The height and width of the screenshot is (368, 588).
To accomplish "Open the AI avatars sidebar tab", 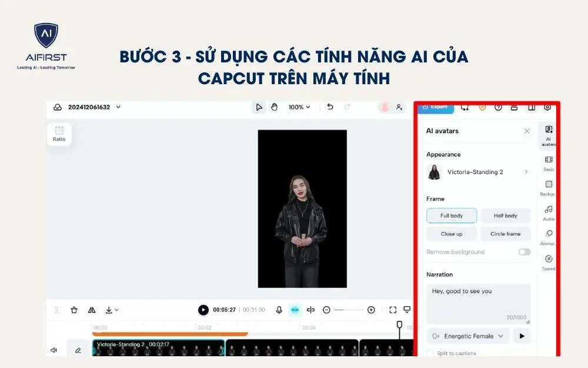I will pyautogui.click(x=549, y=136).
